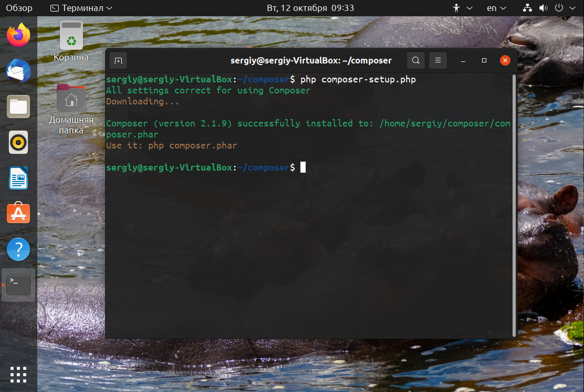Open the terminal hamburger menu
The image size is (584, 392).
[438, 60]
